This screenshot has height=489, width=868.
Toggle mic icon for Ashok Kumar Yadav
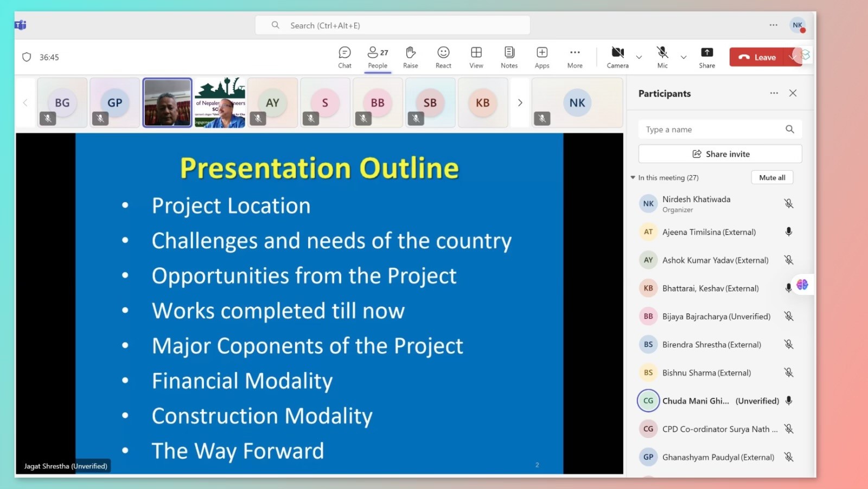click(789, 260)
